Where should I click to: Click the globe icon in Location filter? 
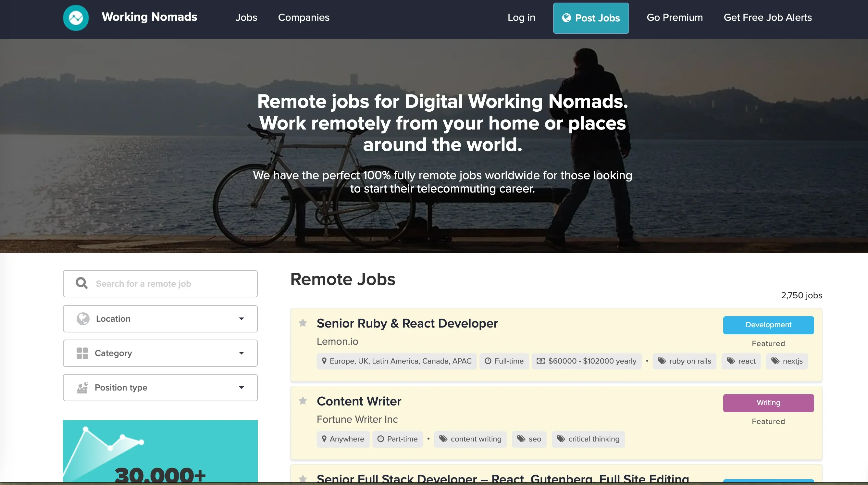(x=83, y=318)
